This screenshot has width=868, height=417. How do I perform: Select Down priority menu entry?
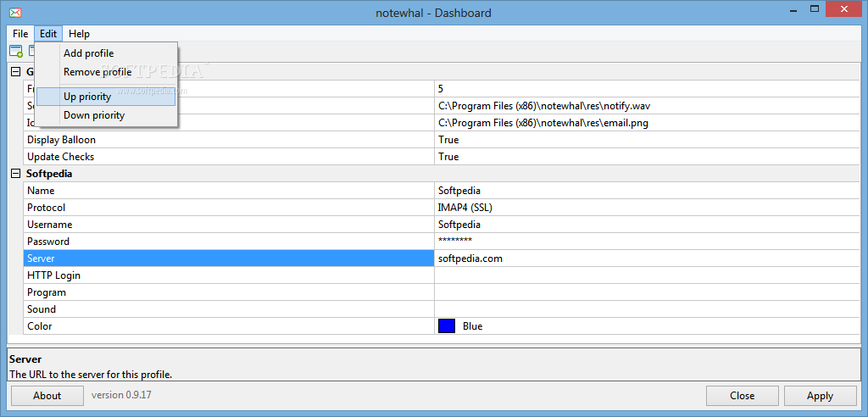click(x=106, y=115)
